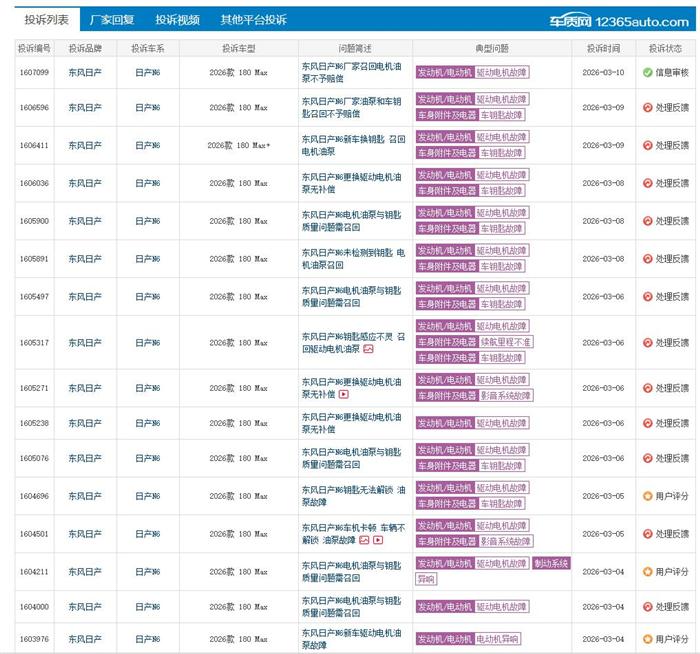Select the 其他平台投诉 tab
Screen dimensions: 700x654
pos(253,20)
